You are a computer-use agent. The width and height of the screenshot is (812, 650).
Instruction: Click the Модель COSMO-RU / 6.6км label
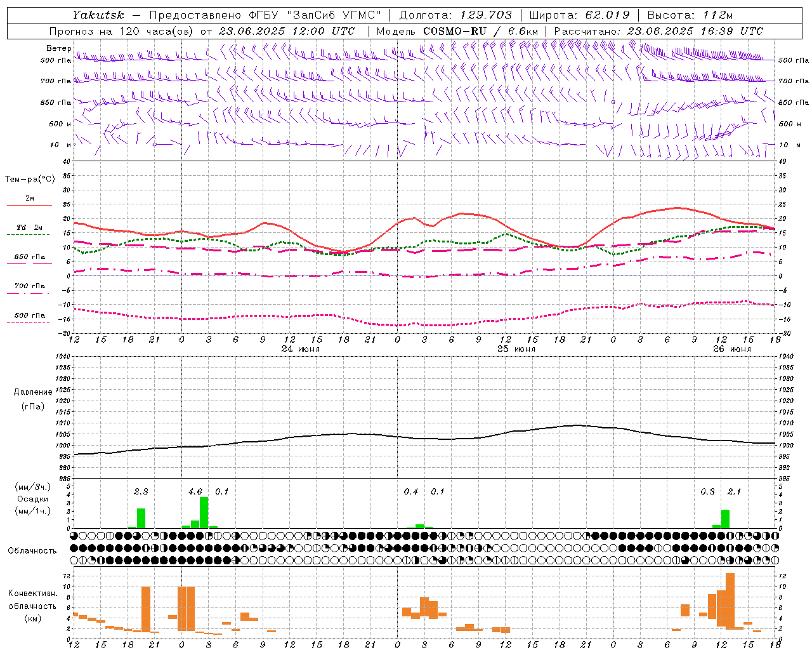457,31
